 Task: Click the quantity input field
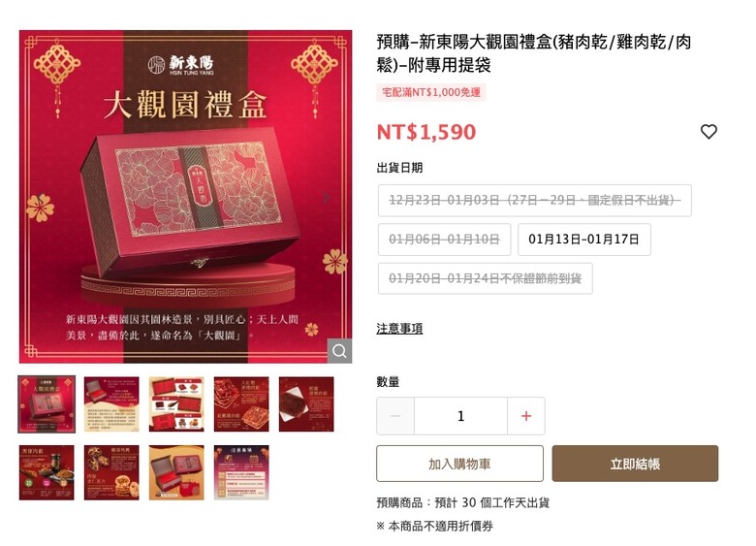tap(460, 416)
